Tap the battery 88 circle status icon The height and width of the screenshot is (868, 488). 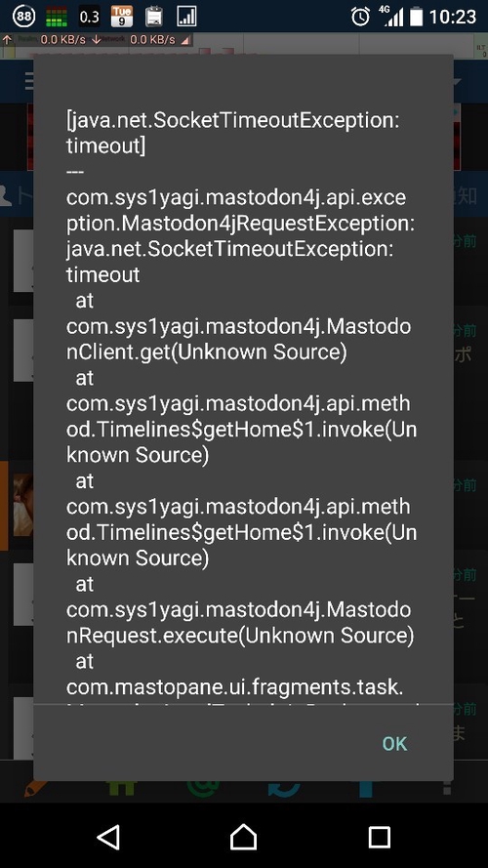point(23,16)
